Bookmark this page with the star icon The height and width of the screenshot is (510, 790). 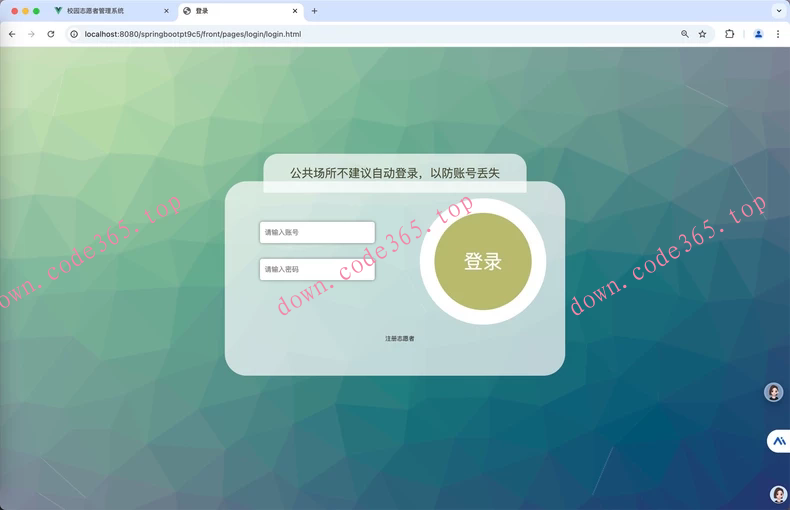(x=702, y=34)
